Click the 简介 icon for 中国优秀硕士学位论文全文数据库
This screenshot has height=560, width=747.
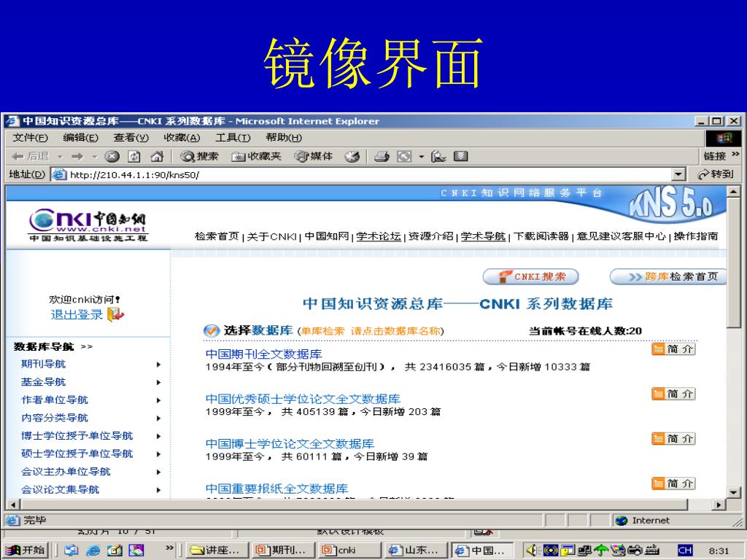tap(673, 394)
